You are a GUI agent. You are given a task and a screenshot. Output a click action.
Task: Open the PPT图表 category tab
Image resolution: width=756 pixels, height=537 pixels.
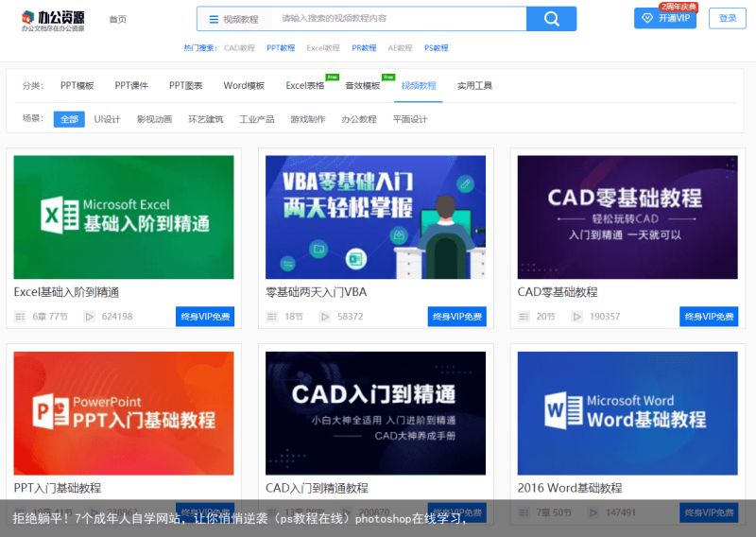pyautogui.click(x=185, y=85)
